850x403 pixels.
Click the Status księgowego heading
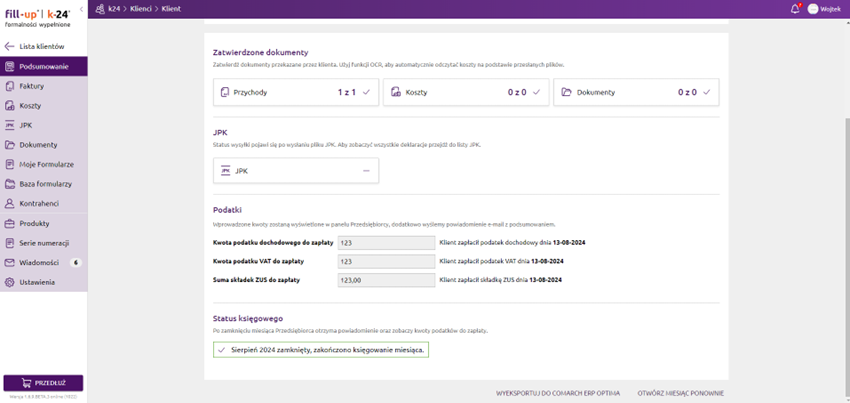(248, 318)
